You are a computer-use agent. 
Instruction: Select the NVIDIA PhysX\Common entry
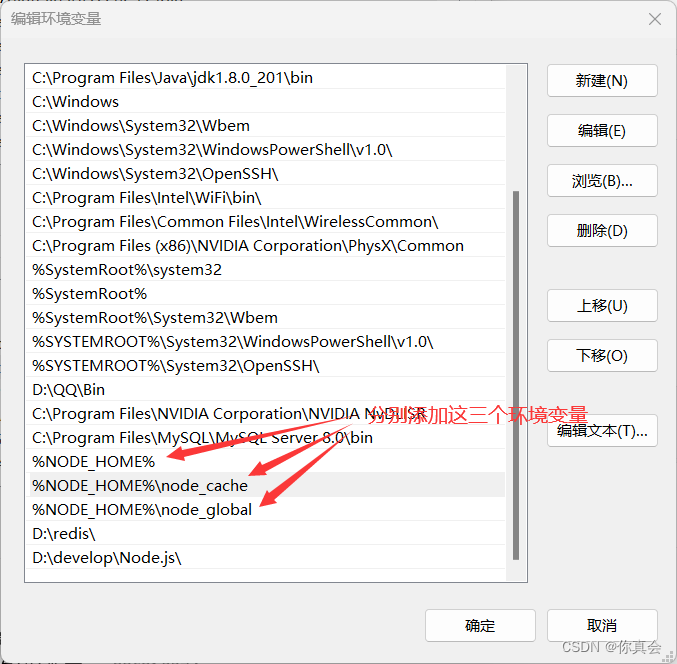266,246
